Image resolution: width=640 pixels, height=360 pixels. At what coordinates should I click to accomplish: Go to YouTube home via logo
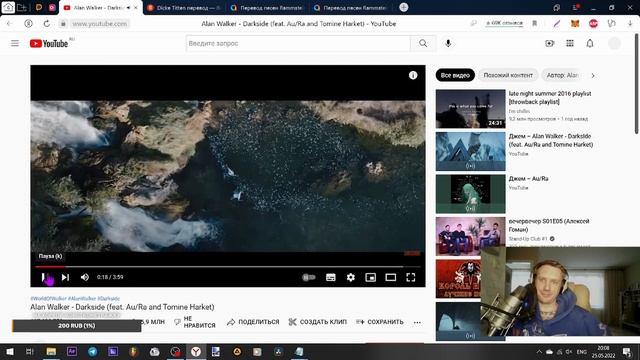49,43
